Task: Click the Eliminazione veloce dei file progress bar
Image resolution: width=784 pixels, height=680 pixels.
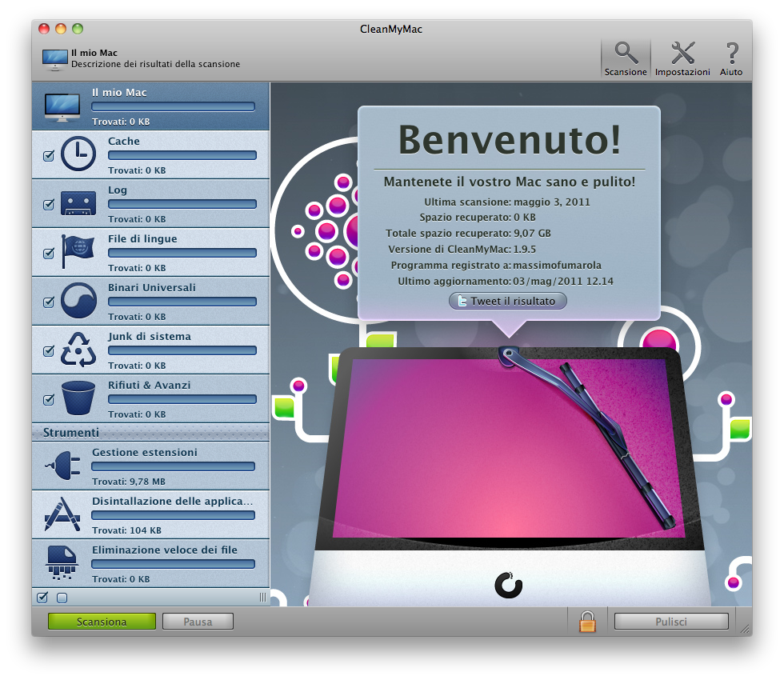Action: (x=173, y=564)
